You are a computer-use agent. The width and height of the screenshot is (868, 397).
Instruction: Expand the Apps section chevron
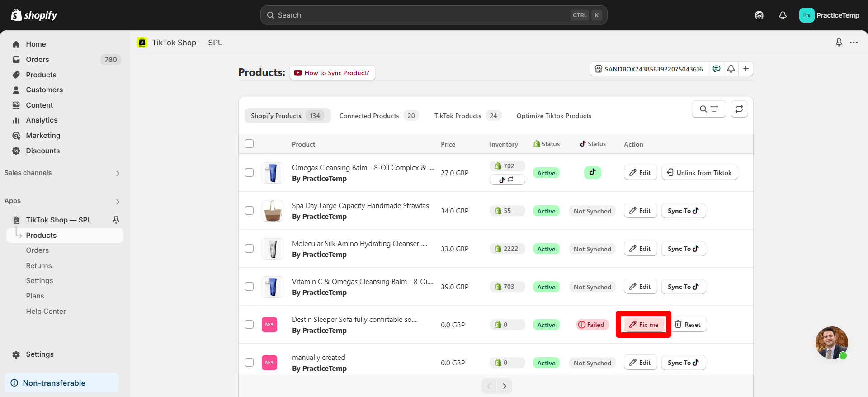click(x=118, y=202)
